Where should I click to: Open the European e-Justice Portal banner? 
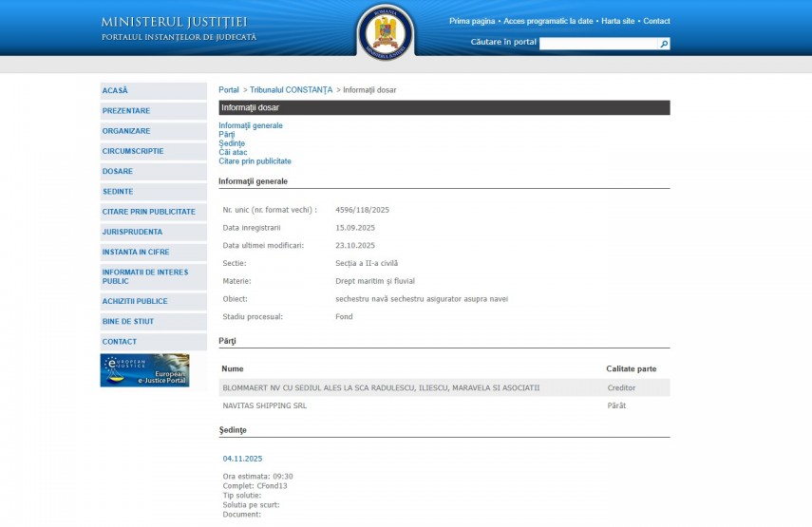(144, 370)
